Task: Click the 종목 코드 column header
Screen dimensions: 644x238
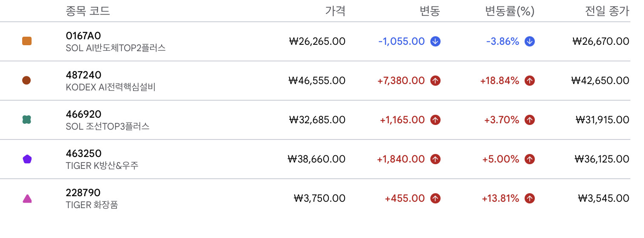Action: pos(88,11)
